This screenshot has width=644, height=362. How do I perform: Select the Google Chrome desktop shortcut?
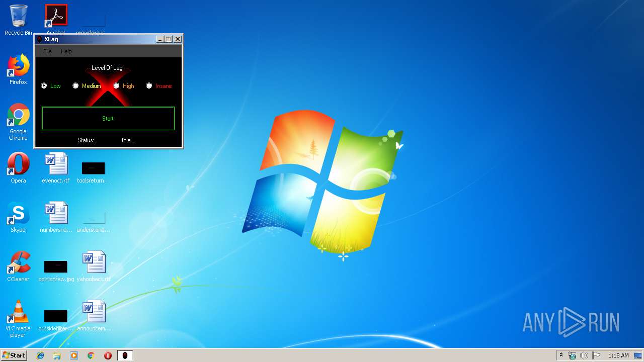pos(18,122)
